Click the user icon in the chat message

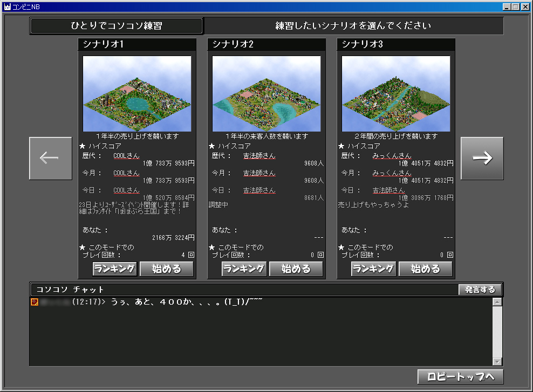pyautogui.click(x=35, y=302)
